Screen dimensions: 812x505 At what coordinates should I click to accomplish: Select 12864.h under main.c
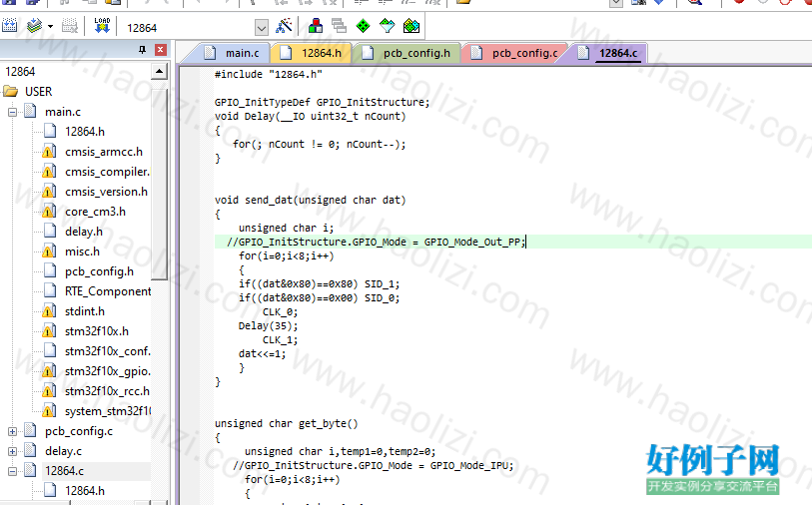[x=85, y=132]
